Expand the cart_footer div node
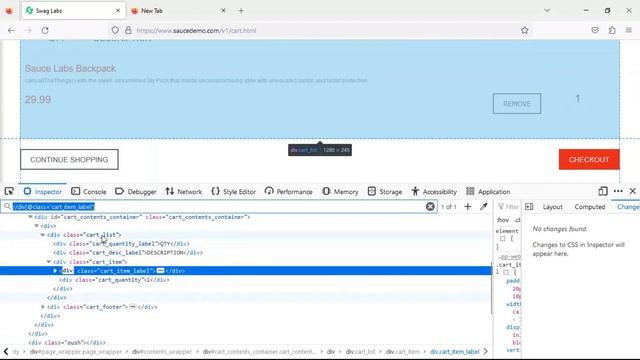Image resolution: width=640 pixels, height=360 pixels. (42, 307)
